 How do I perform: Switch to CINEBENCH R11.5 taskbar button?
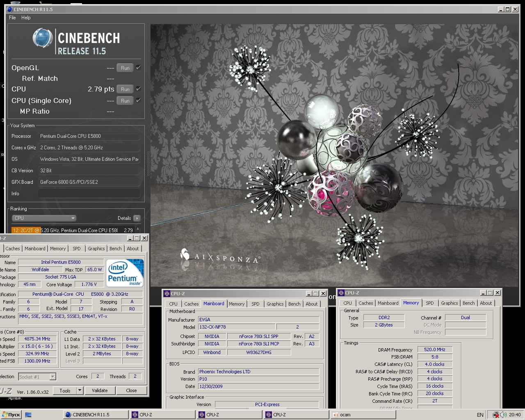(x=96, y=415)
